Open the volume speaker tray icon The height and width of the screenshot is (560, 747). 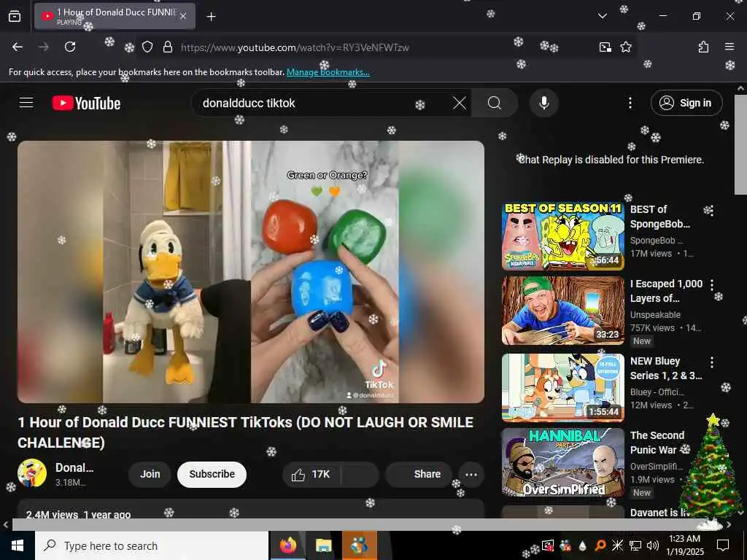click(653, 545)
